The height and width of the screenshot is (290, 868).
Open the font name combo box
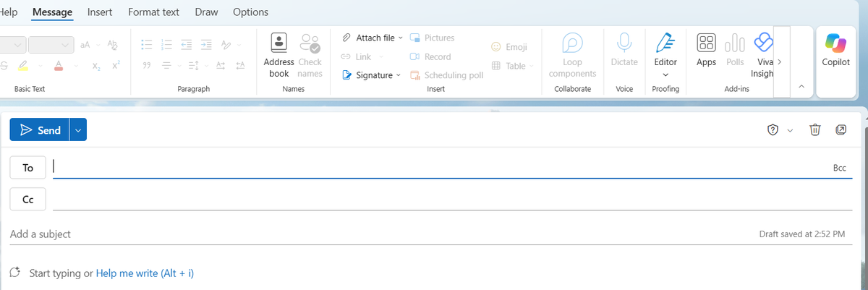[12, 45]
